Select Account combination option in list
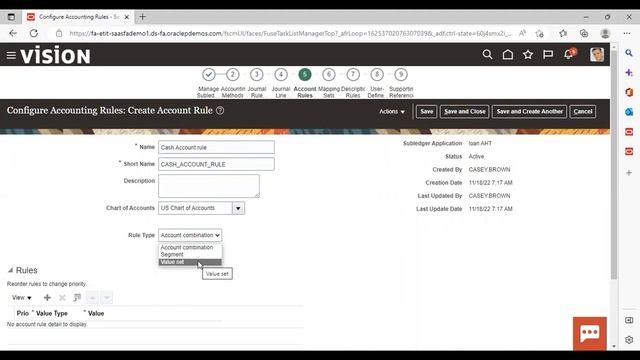640x360 pixels. pyautogui.click(x=190, y=247)
